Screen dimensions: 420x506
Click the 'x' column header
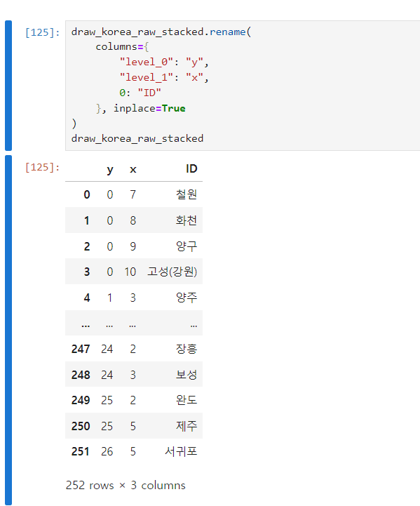pos(133,169)
